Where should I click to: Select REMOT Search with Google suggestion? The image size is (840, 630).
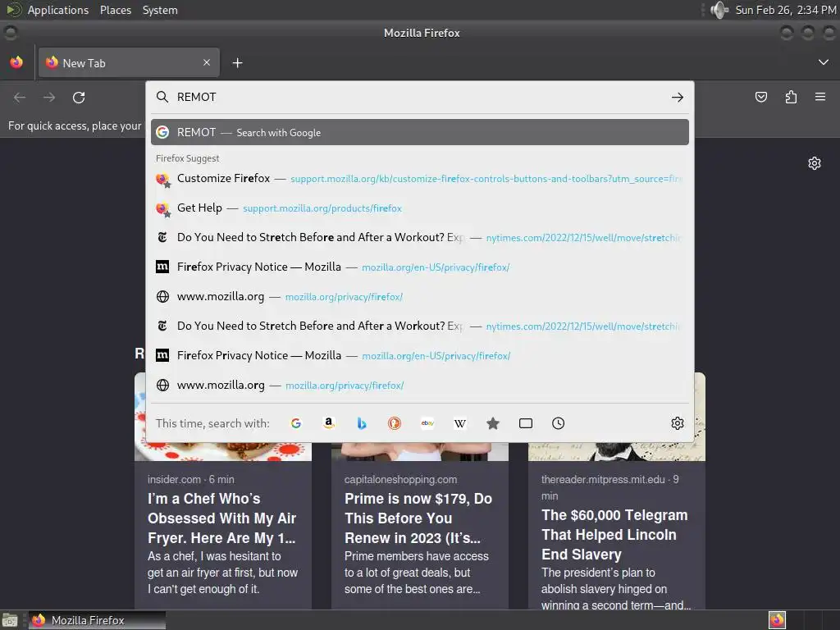[x=420, y=132]
